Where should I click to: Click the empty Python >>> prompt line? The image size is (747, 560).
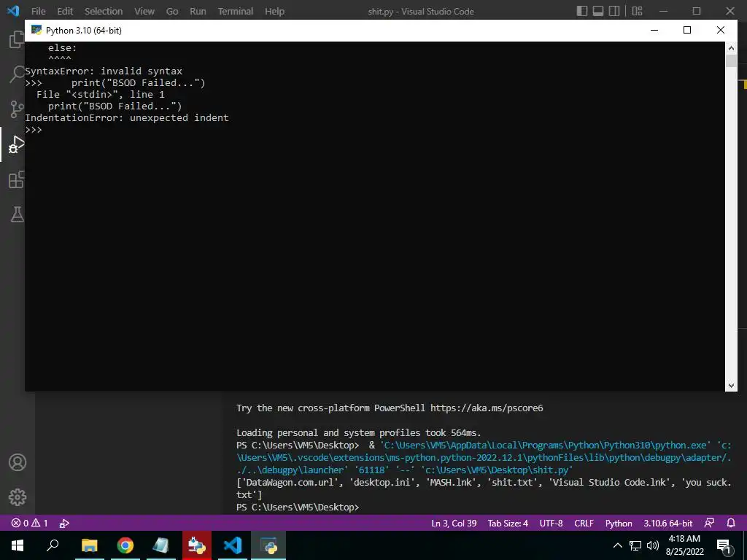click(x=34, y=130)
